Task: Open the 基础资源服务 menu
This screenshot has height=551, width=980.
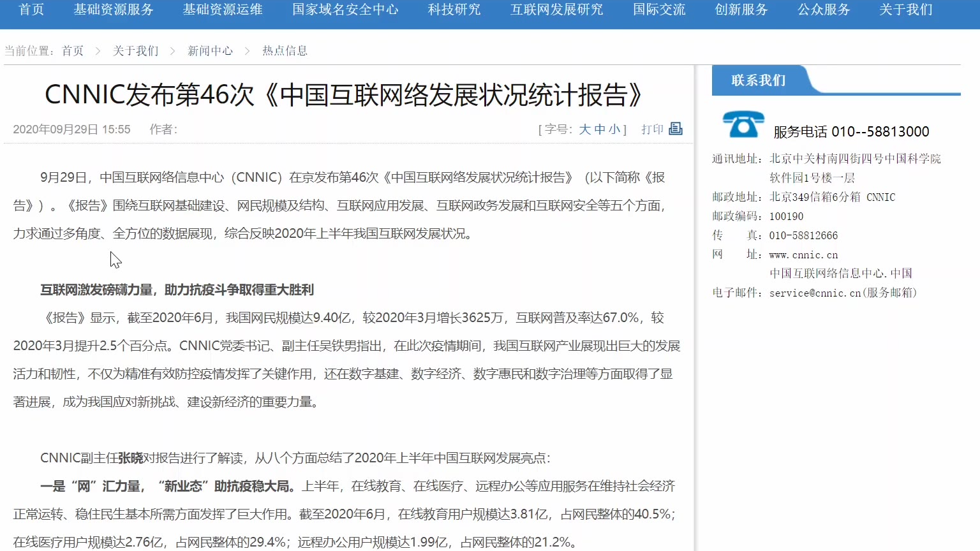Action: click(114, 10)
